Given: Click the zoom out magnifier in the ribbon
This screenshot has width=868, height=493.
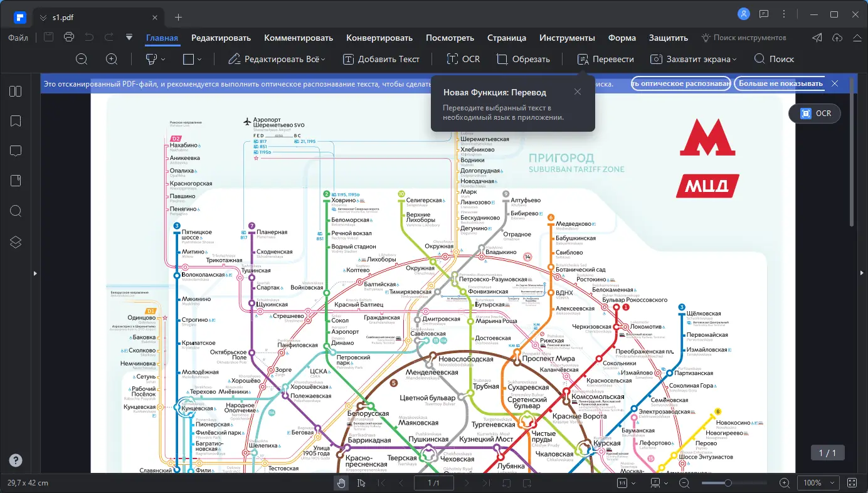Looking at the screenshot, I should 82,59.
